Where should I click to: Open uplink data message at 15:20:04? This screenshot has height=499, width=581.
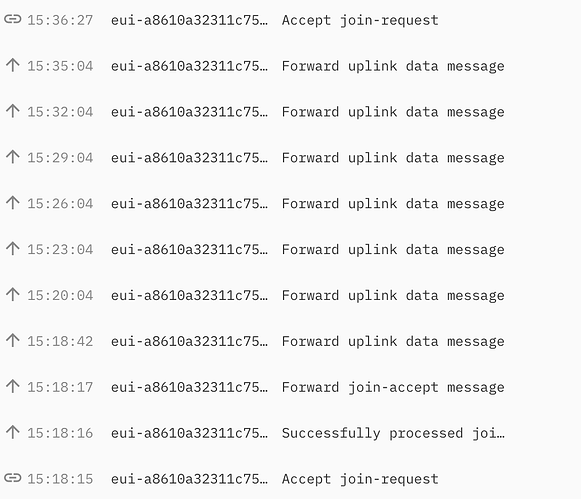click(x=393, y=296)
